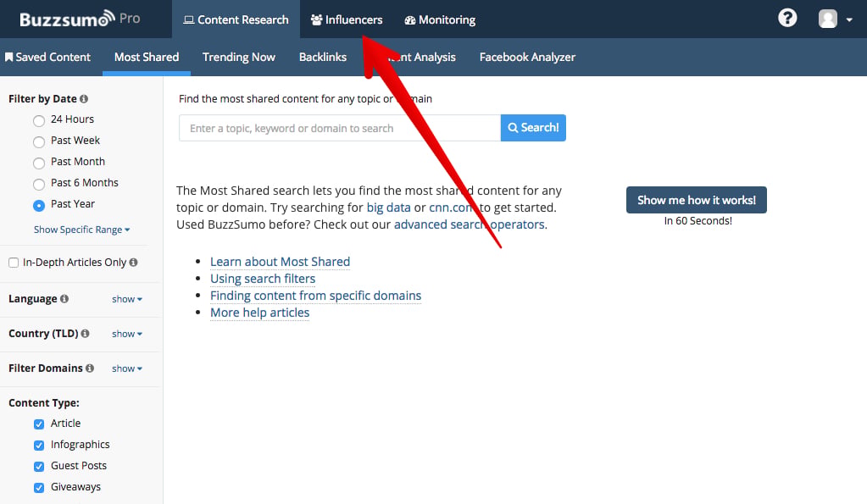Open Saved Content section
Viewport: 867px width, 504px height.
pos(47,57)
